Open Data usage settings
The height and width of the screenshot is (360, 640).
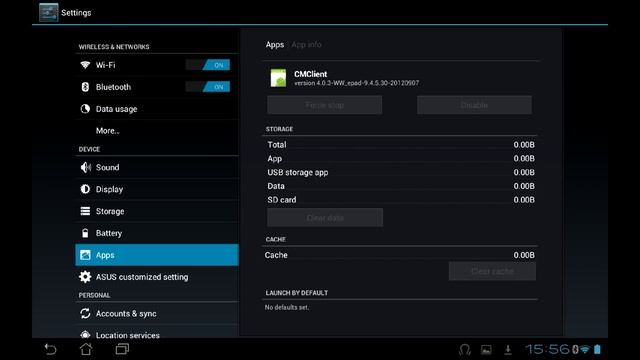pos(157,109)
